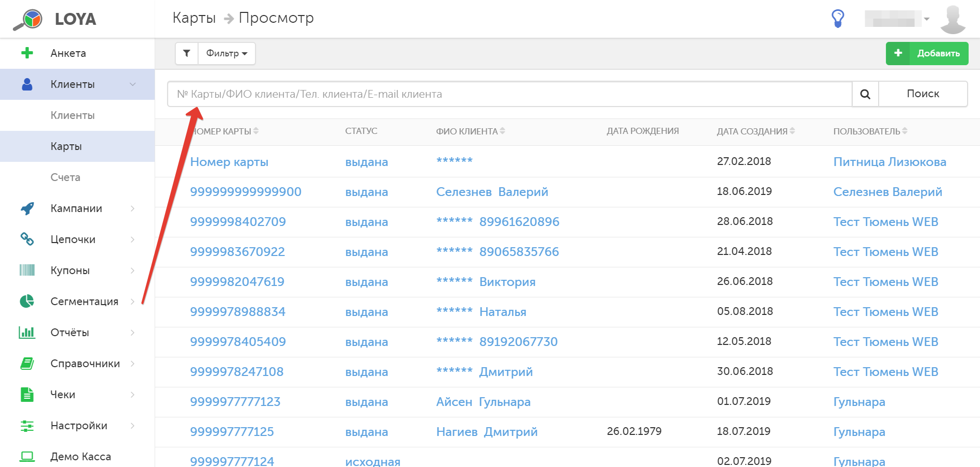This screenshot has height=467, width=980.
Task: Click the lightbulb hint icon
Action: click(x=838, y=19)
